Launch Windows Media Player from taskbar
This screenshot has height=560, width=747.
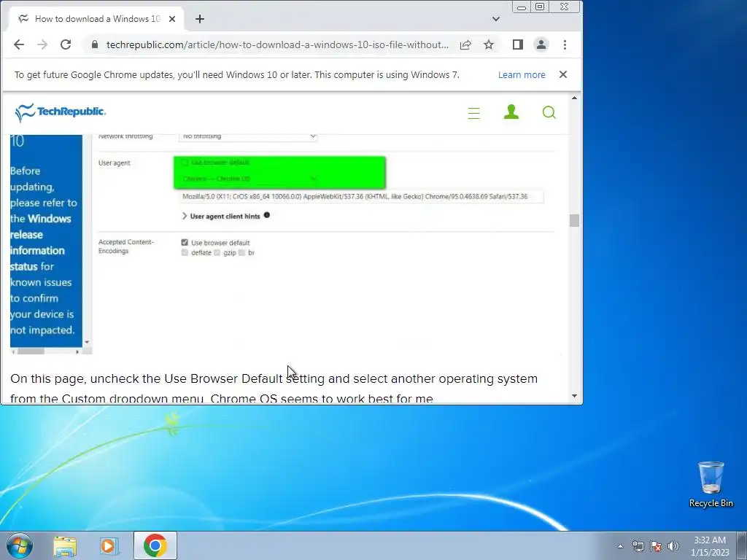(109, 545)
